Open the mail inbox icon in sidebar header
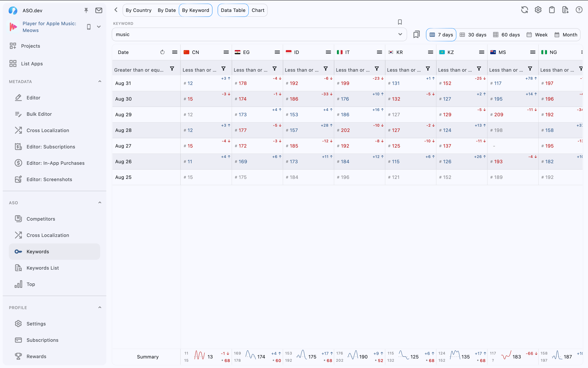Viewport: 588px width, 368px height. [99, 10]
